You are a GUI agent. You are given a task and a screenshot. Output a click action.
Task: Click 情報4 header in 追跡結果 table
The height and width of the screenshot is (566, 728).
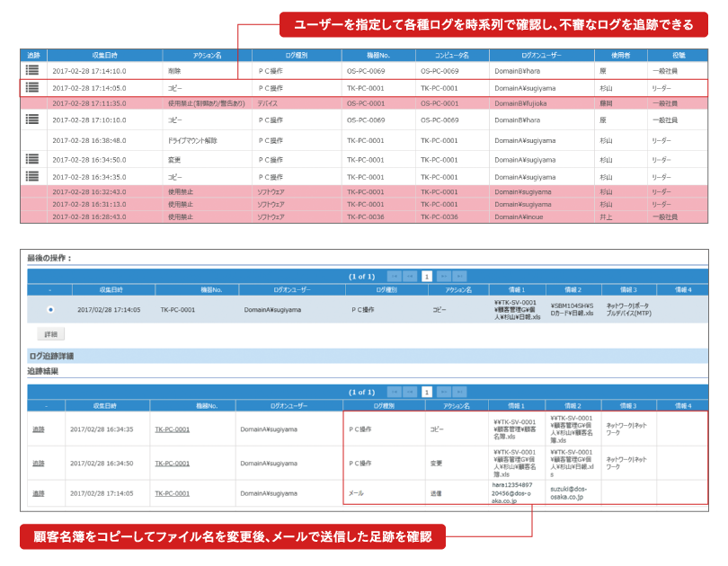[683, 405]
